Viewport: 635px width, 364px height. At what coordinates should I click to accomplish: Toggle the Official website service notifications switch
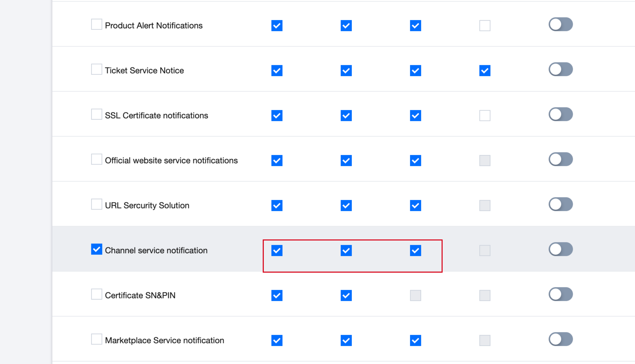tap(561, 159)
